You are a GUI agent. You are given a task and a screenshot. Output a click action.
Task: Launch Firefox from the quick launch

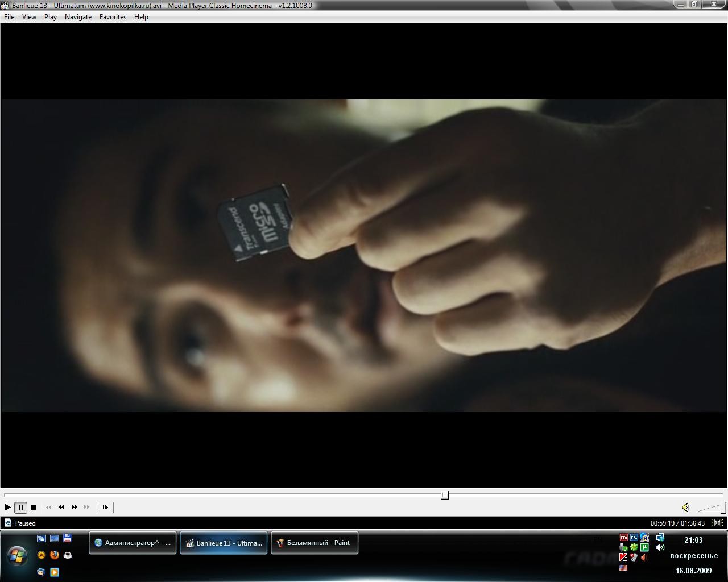pyautogui.click(x=55, y=555)
